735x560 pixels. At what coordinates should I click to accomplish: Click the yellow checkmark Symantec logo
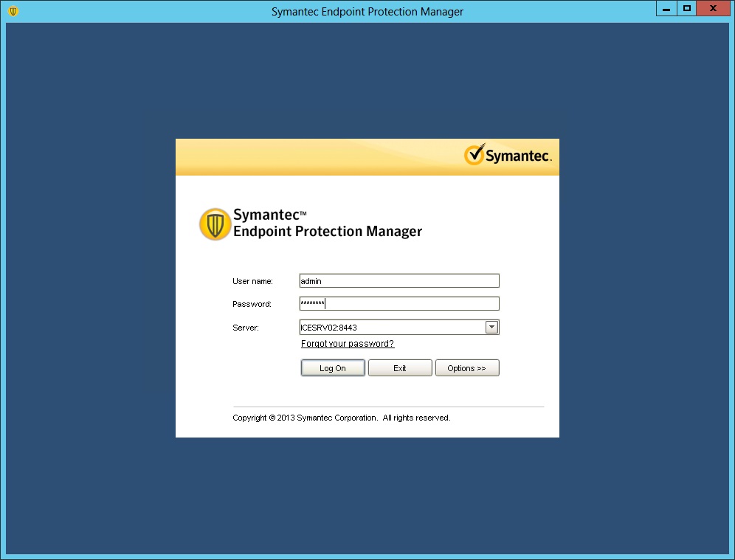pos(475,155)
